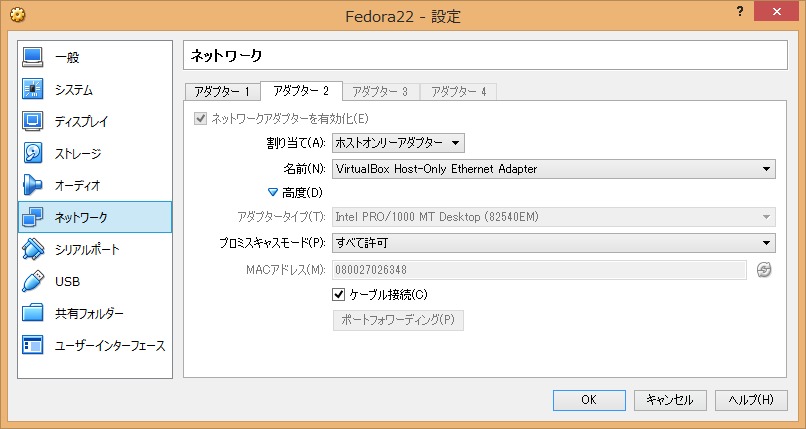
Task: Switch to アダプター 1 tab
Action: [x=222, y=91]
